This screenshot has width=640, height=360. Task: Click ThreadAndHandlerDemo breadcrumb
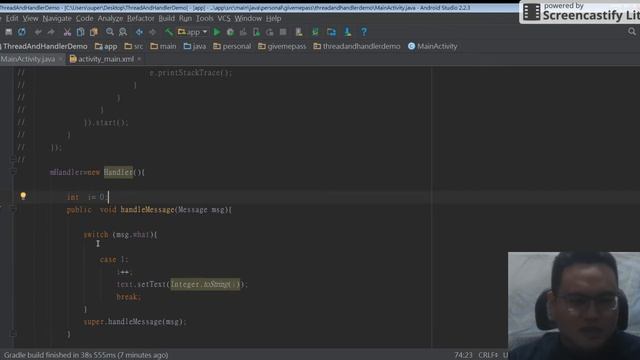[x=44, y=46]
